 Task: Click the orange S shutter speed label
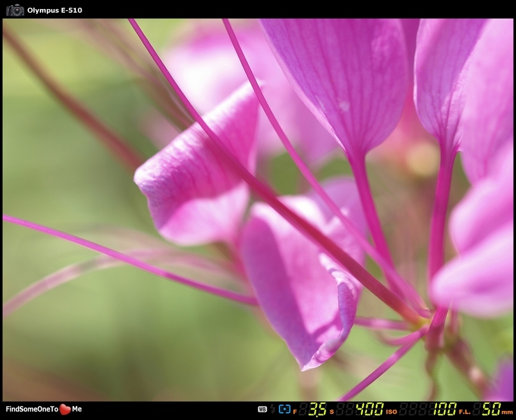point(332,411)
